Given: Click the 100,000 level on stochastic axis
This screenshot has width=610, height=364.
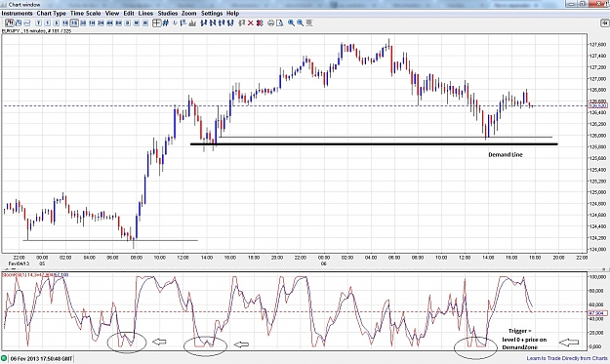Looking at the screenshot, I should click(x=598, y=277).
